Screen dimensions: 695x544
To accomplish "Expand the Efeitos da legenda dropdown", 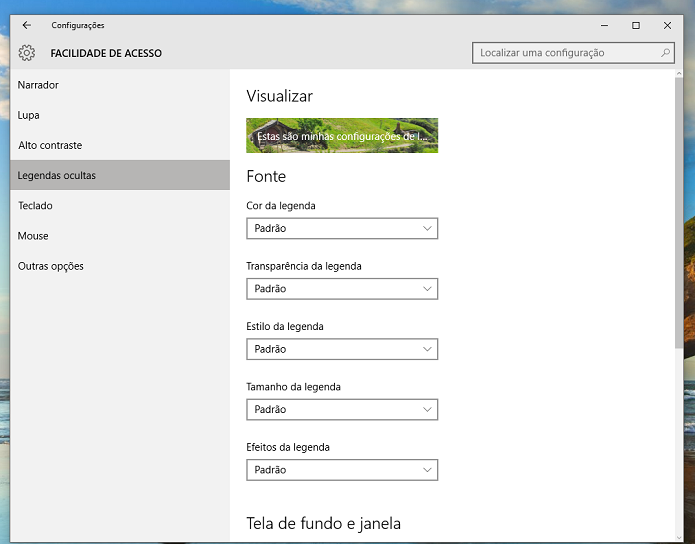I will tap(342, 470).
